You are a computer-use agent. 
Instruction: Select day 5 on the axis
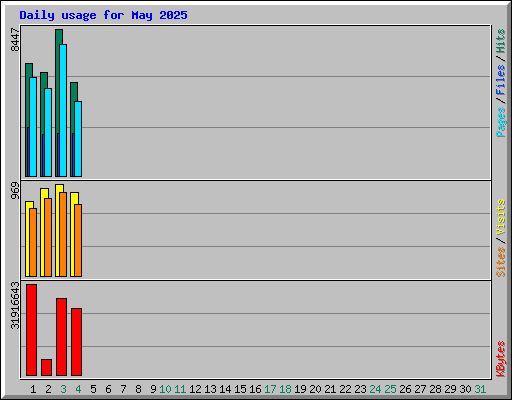click(93, 389)
